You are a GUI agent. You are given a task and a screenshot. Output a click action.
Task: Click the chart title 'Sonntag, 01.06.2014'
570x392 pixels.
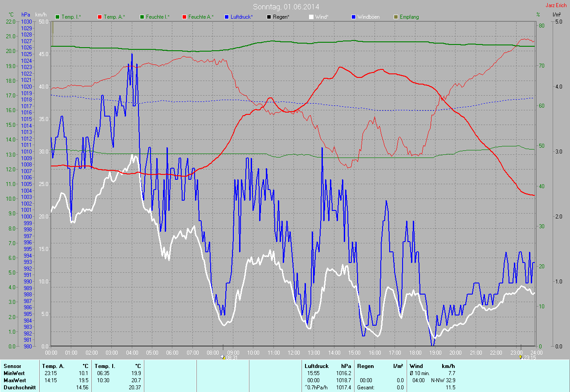[x=286, y=7]
